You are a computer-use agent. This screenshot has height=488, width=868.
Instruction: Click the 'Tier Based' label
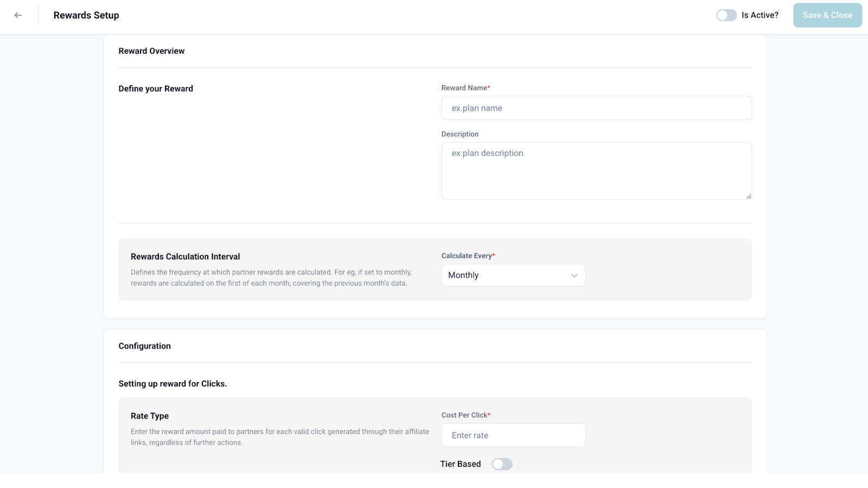460,464
